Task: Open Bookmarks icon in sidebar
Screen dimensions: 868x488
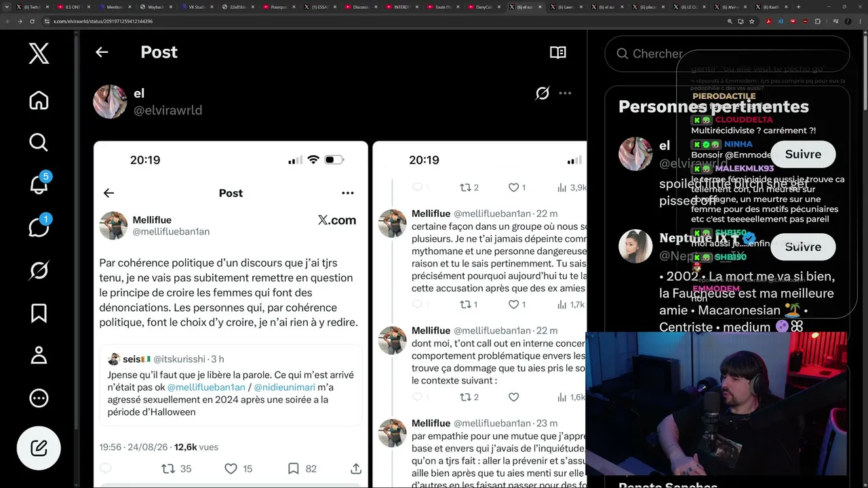Action: coord(39,313)
